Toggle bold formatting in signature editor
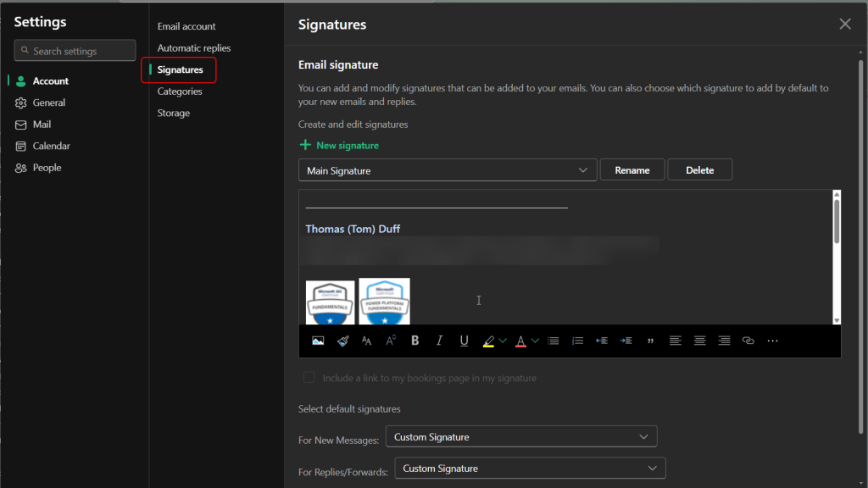The image size is (868, 488). click(x=415, y=341)
